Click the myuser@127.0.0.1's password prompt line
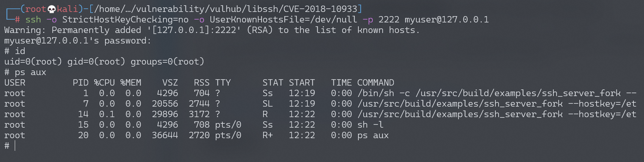Screen dimensions: 644x162 78,41
